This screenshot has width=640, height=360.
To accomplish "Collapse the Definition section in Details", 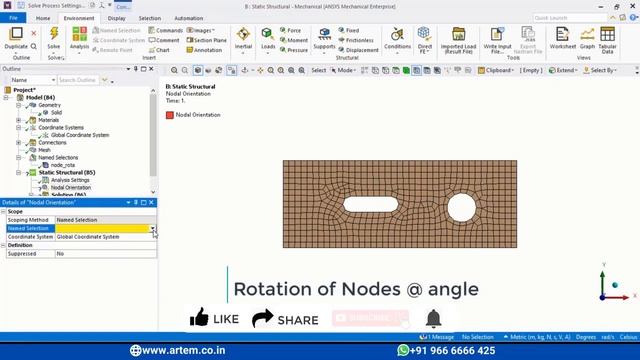I will click(3, 245).
